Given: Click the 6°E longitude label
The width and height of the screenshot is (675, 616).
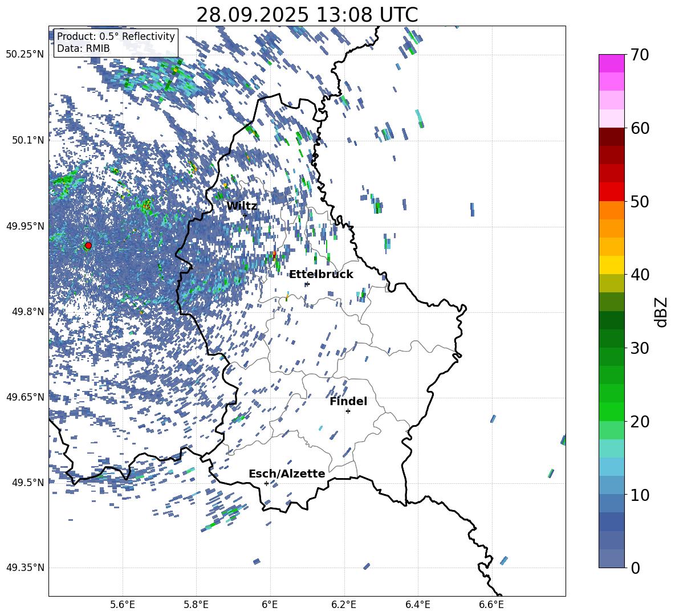Looking at the screenshot, I should 270,605.
